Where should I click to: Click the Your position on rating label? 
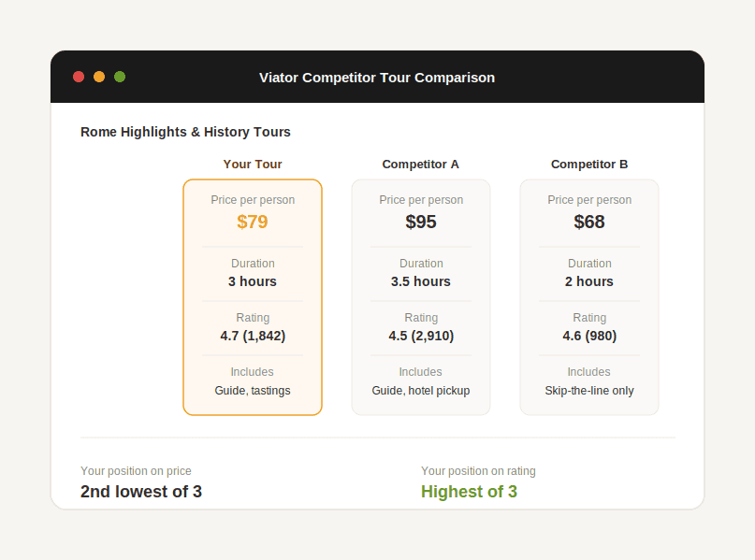pos(478,471)
